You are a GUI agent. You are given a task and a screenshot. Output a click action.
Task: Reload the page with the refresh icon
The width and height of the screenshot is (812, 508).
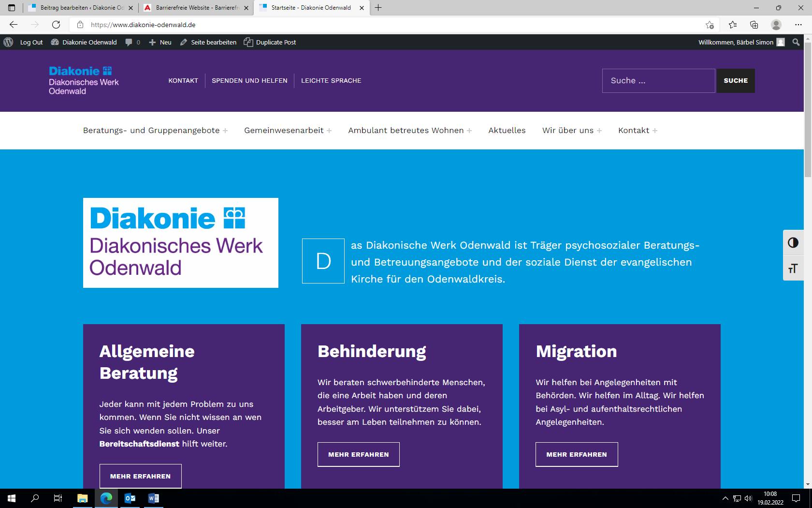(x=56, y=25)
